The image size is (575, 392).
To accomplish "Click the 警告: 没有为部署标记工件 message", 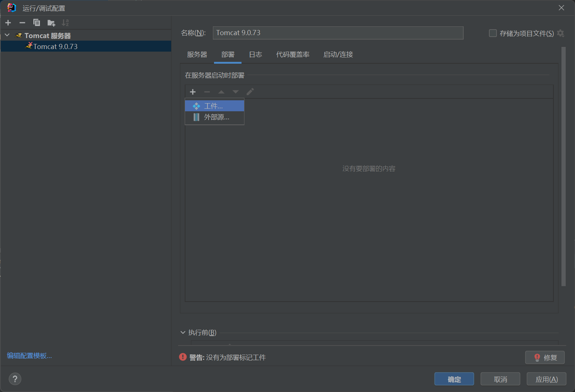I will [228, 357].
